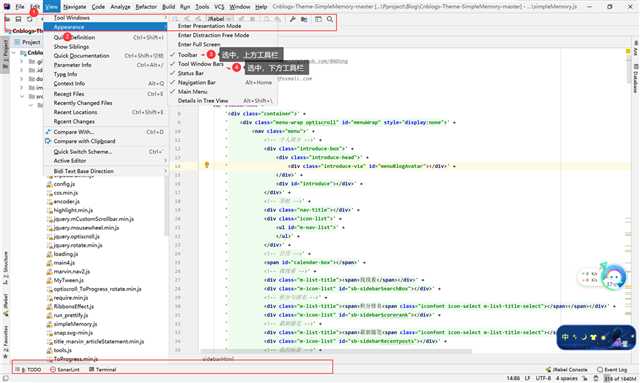
Task: Expand the Tool Windows submenu
Action: pos(105,18)
